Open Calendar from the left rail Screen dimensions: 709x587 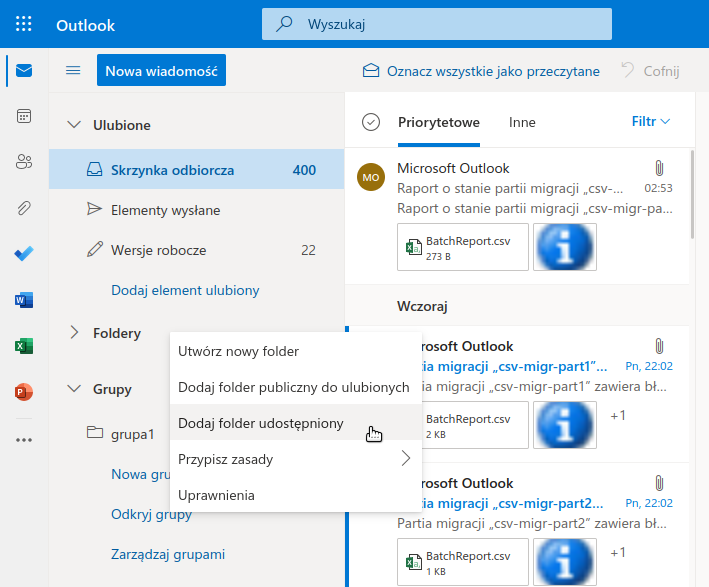click(x=24, y=116)
